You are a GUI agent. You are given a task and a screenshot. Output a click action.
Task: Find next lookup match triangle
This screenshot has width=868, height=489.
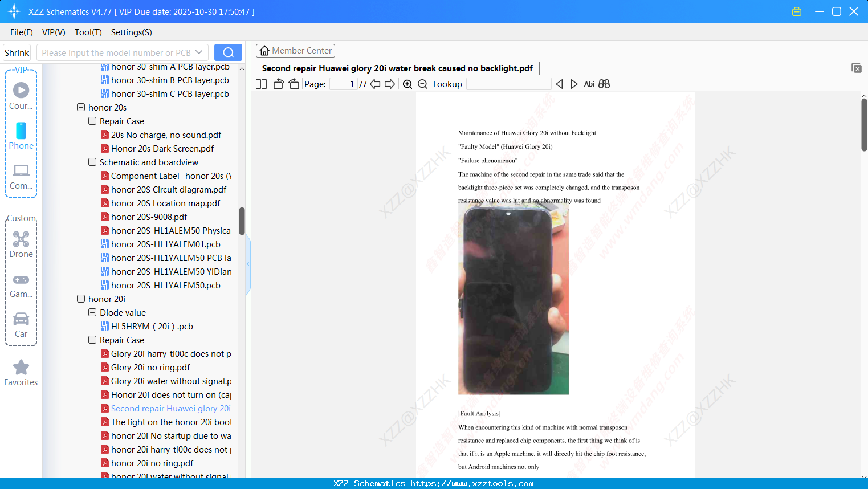574,84
